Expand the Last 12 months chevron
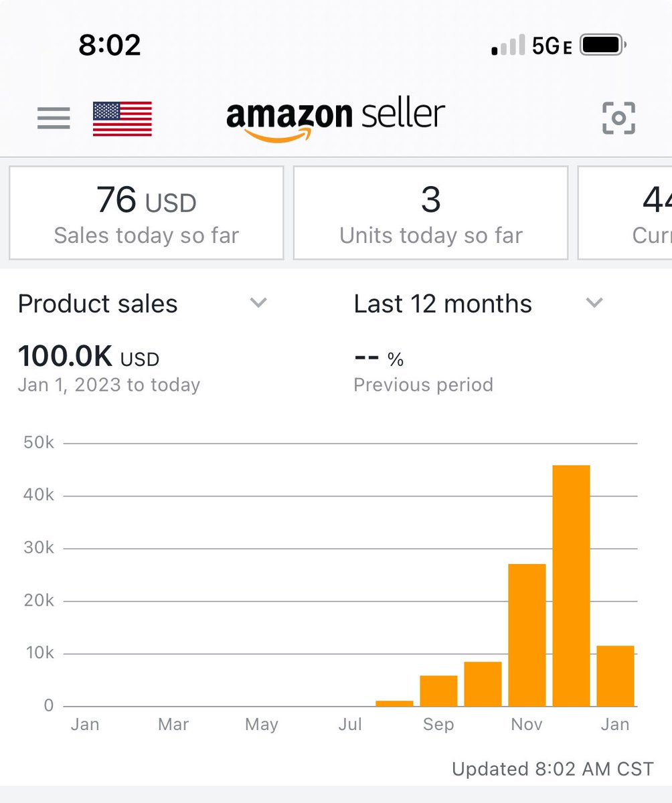The width and height of the screenshot is (672, 803). pyautogui.click(x=594, y=303)
